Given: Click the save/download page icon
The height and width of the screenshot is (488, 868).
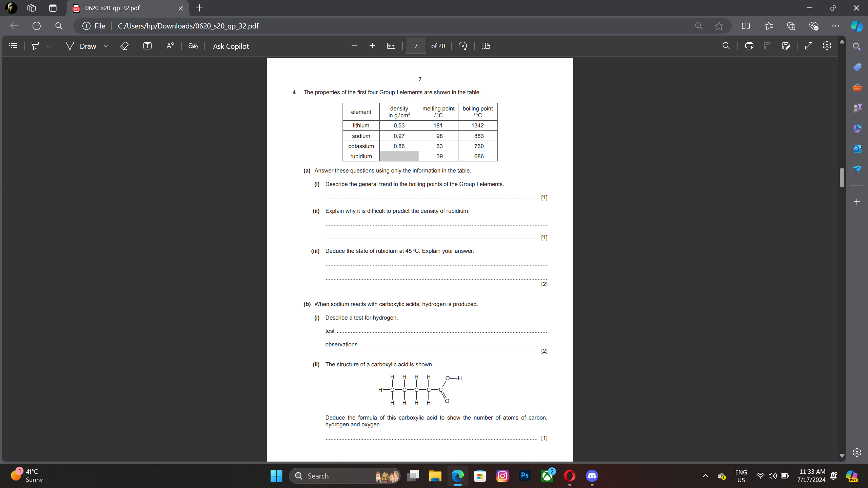Looking at the screenshot, I should 769,46.
